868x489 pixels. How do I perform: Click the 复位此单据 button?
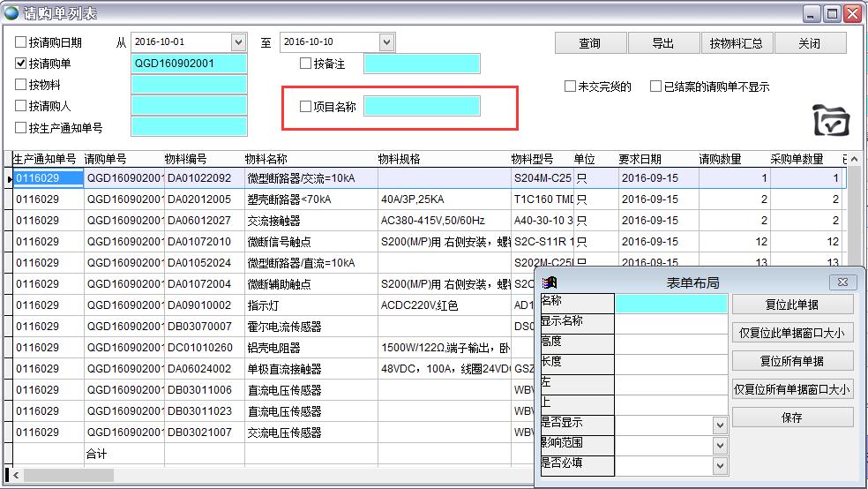pos(792,305)
